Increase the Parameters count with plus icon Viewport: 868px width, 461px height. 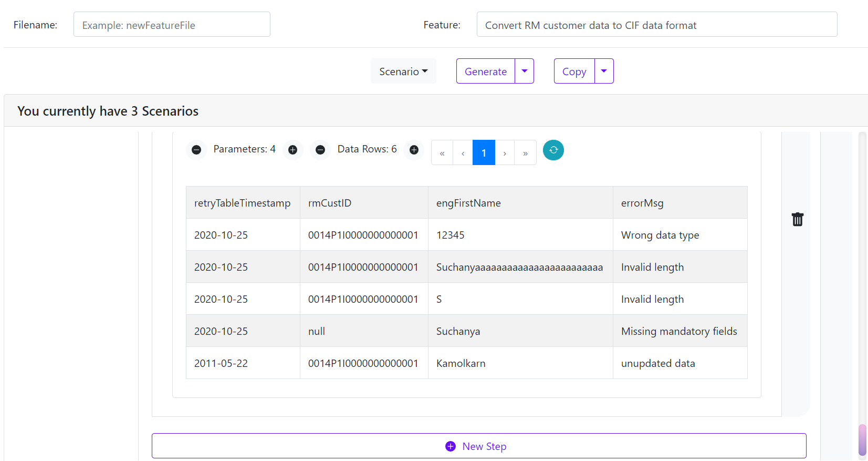pyautogui.click(x=293, y=150)
